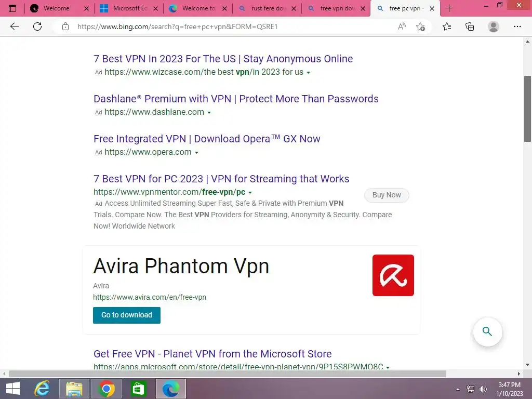This screenshot has height=399, width=532.
Task: Click the Avira red umbrella logo
Action: coord(393,275)
